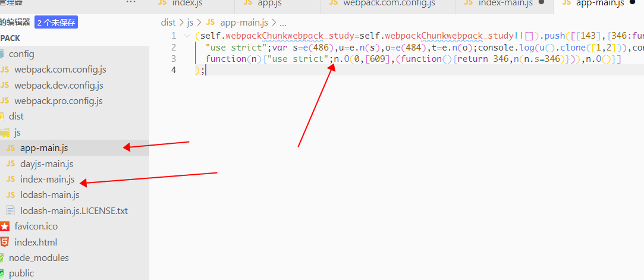Expand the config folder in explorer
Image resolution: width=644 pixels, height=280 pixels.
coord(74,54)
